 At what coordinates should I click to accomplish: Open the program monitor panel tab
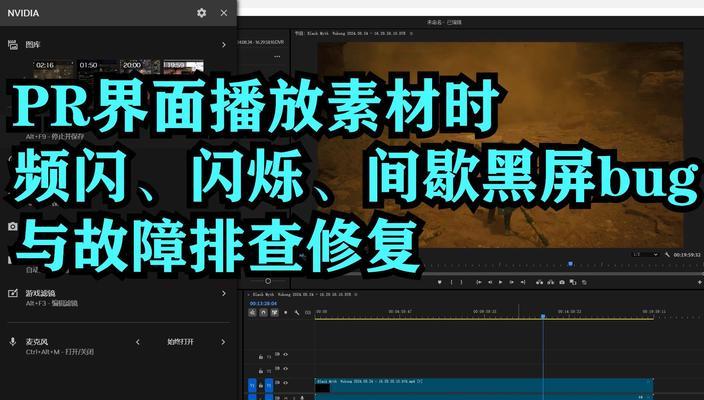point(351,33)
